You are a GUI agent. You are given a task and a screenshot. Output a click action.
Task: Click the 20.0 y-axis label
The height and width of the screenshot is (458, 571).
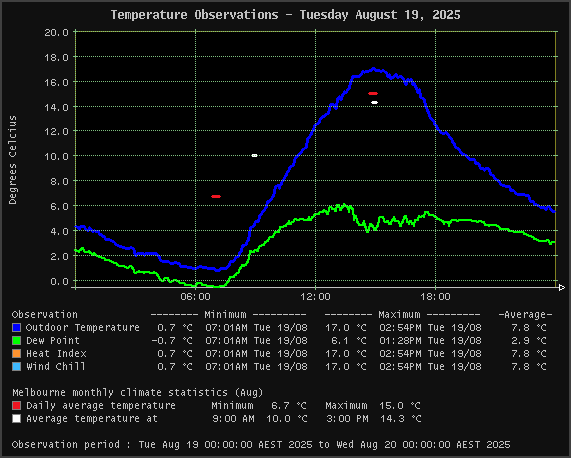pos(56,32)
